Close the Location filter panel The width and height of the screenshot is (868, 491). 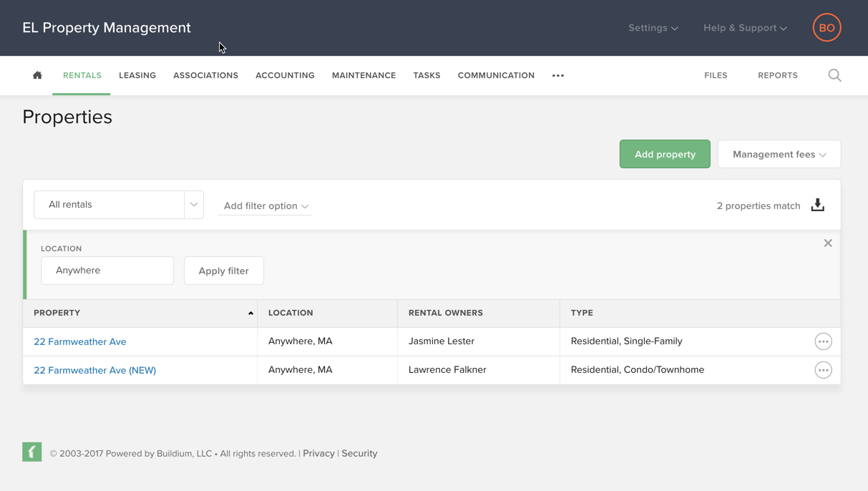click(828, 243)
